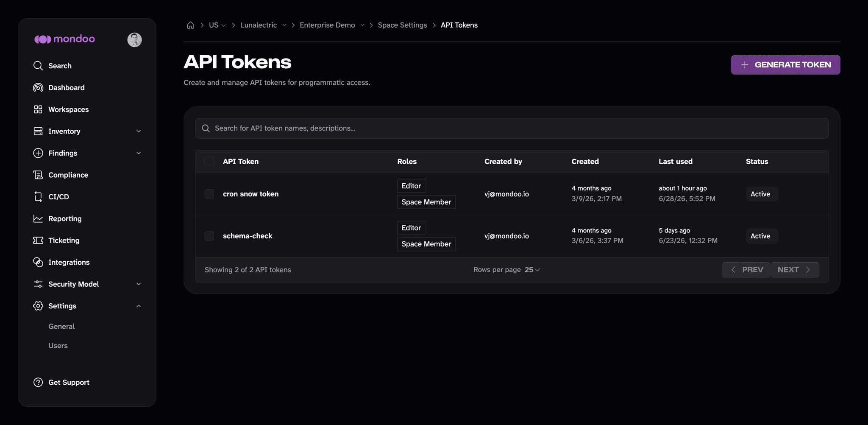This screenshot has width=868, height=425.
Task: Click the Active status of schema-check
Action: [x=762, y=236]
